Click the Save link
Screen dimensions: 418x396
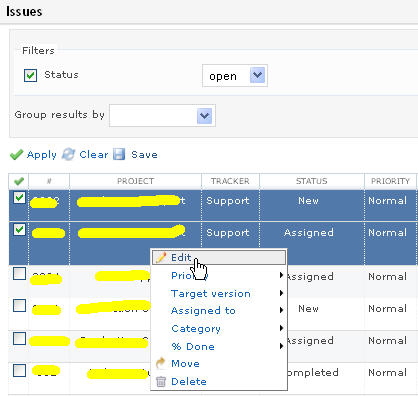[x=144, y=155]
